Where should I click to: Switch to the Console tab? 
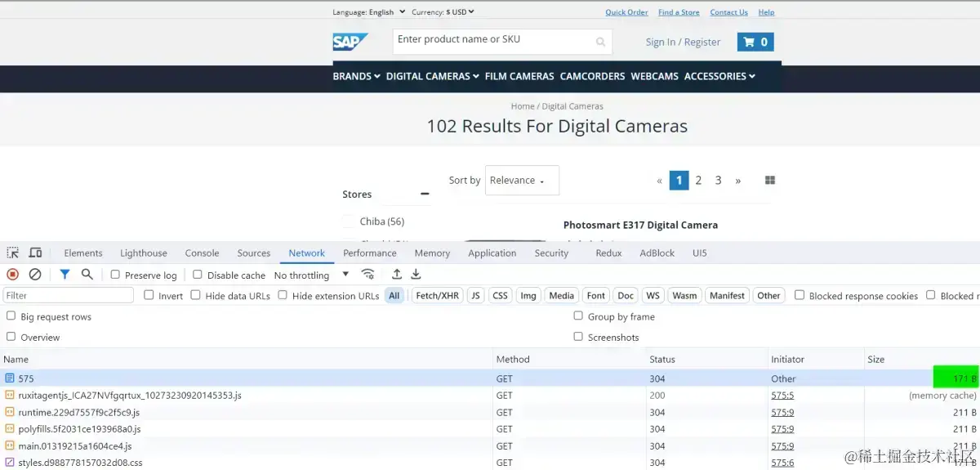202,253
